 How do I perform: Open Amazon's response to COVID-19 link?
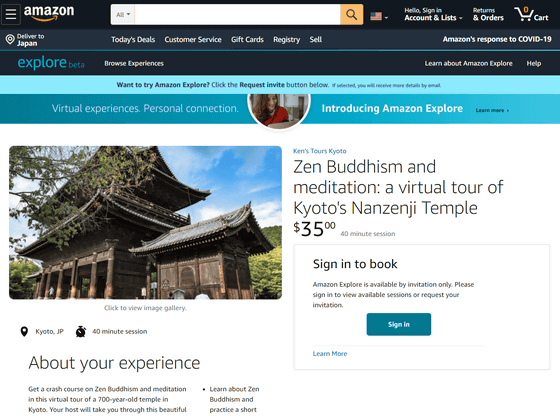[x=497, y=39]
